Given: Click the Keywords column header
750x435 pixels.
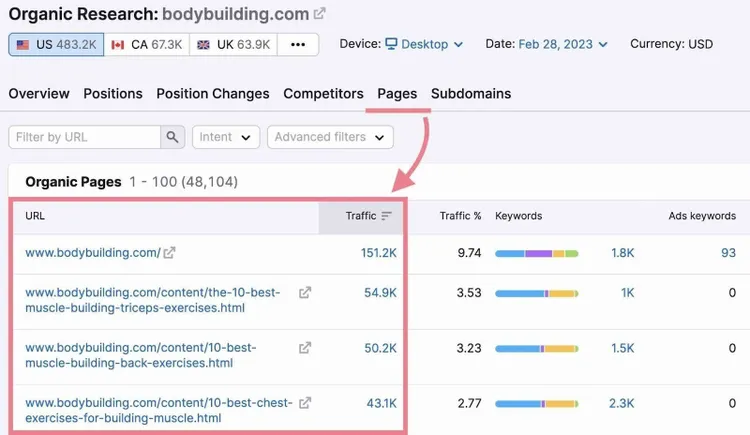Looking at the screenshot, I should (x=518, y=216).
